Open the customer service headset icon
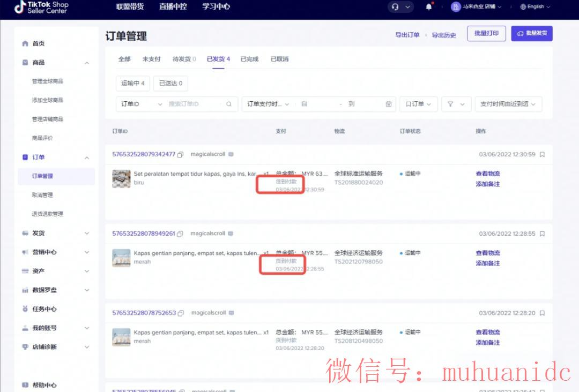This screenshot has width=579, height=392. point(395,7)
